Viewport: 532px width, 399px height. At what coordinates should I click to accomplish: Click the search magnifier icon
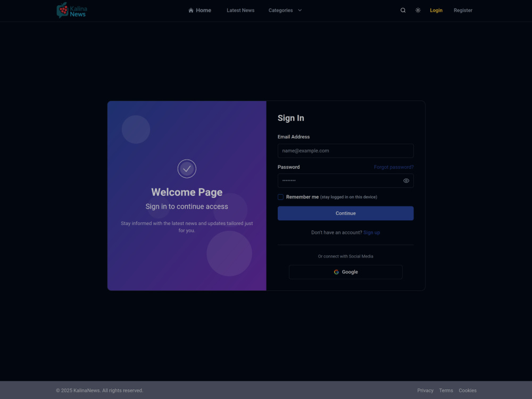[x=403, y=10]
